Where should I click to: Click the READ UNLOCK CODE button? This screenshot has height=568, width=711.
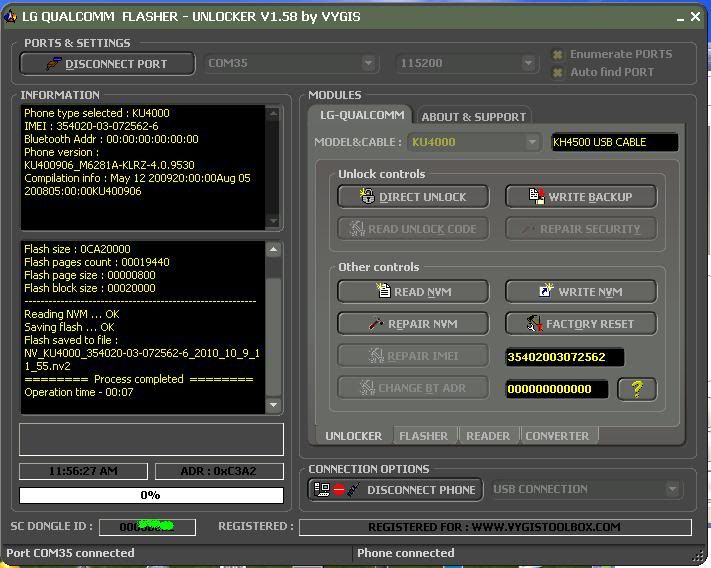point(413,228)
